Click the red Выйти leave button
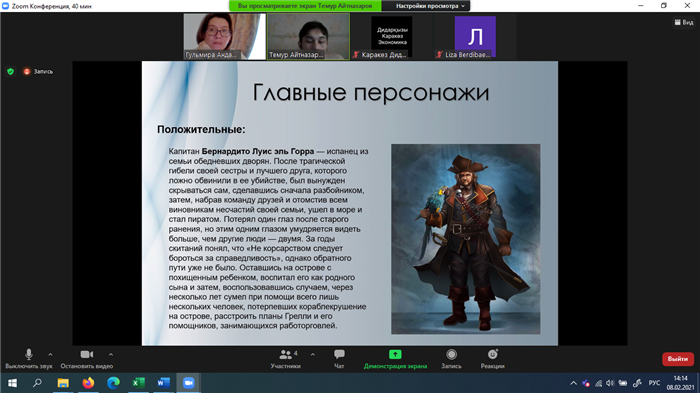This screenshot has height=393, width=700. point(678,359)
